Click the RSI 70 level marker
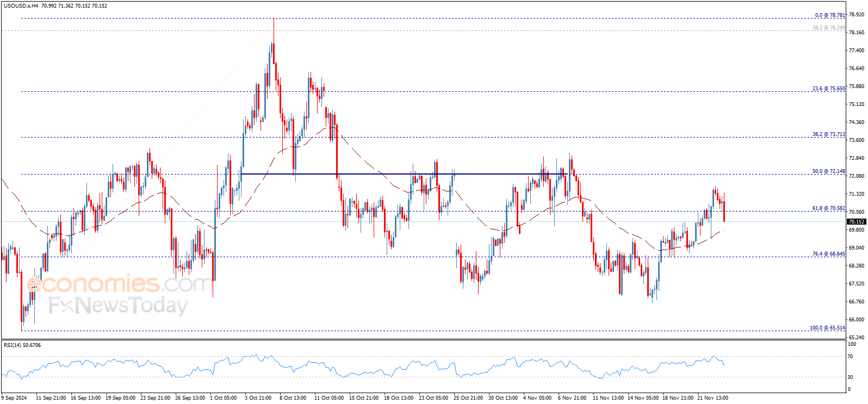This screenshot has height=404, width=868. pyautogui.click(x=850, y=357)
